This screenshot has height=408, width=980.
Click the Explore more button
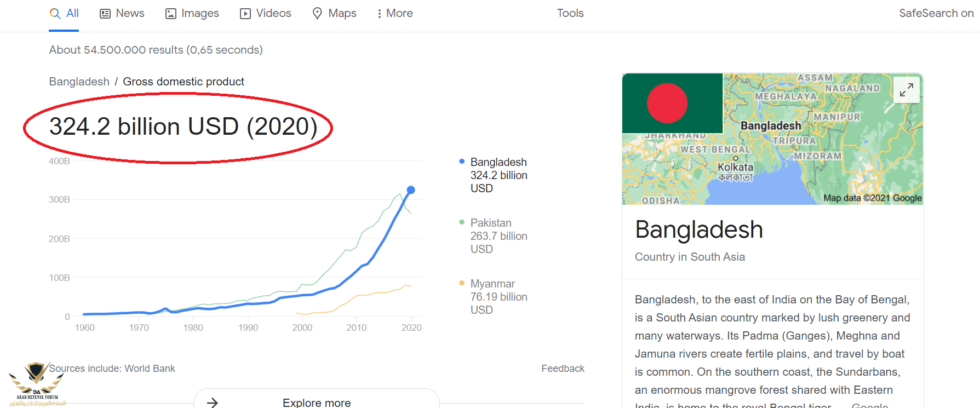click(317, 403)
